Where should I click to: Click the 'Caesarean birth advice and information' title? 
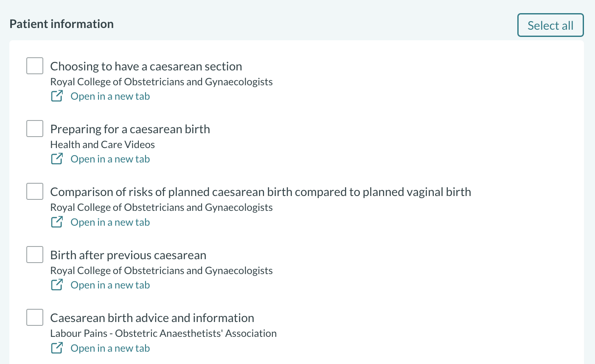coord(152,318)
